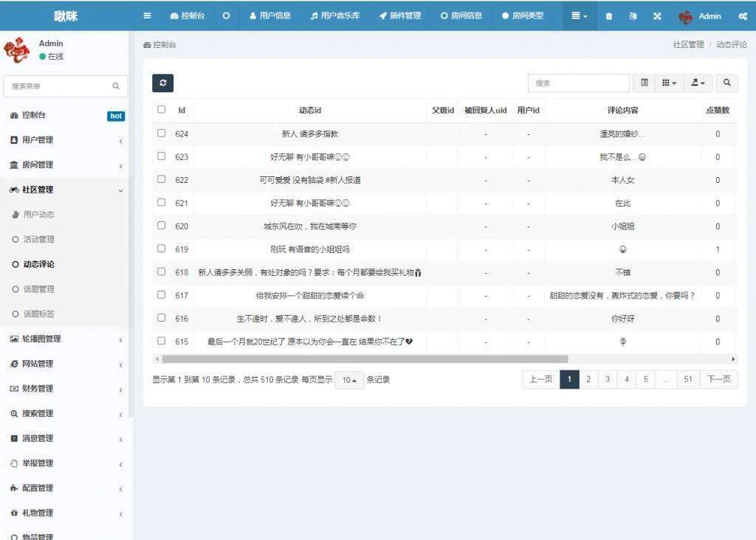The image size is (756, 540).
Task: Open the columns visibility dropdown
Action: pos(669,83)
